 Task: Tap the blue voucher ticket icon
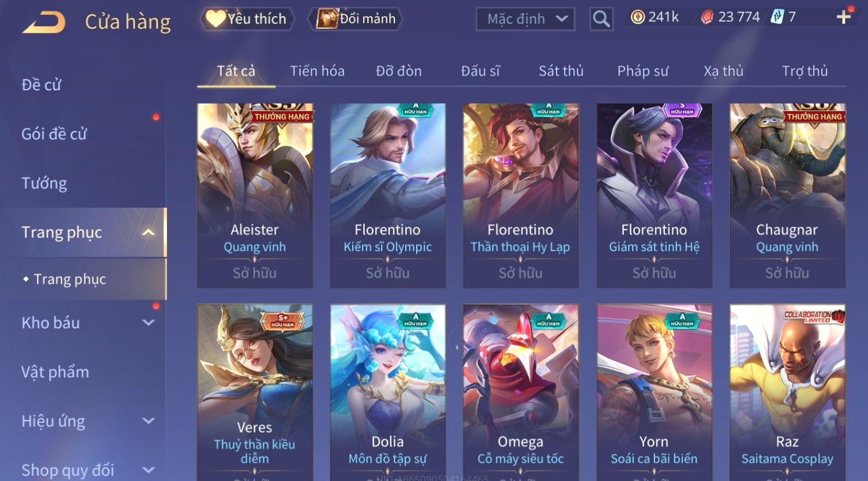(x=777, y=17)
